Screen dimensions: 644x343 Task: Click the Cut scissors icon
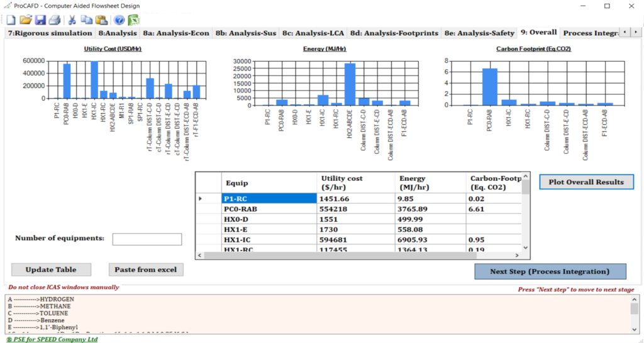point(72,19)
